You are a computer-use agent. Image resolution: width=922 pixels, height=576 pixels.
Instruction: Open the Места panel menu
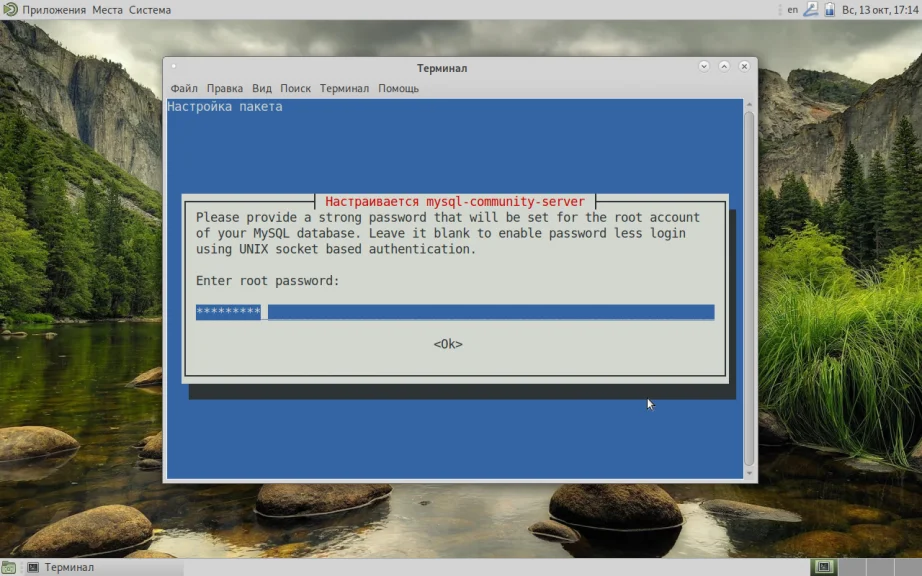(x=107, y=10)
